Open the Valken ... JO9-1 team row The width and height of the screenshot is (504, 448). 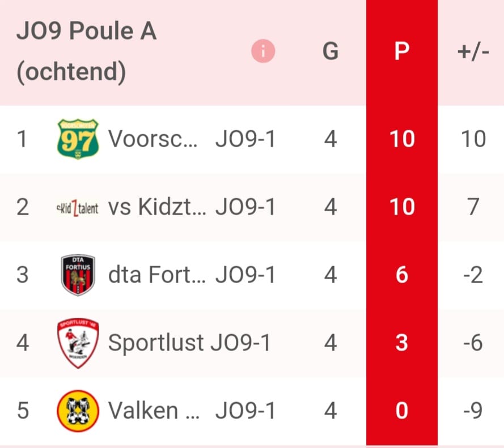coord(252,411)
